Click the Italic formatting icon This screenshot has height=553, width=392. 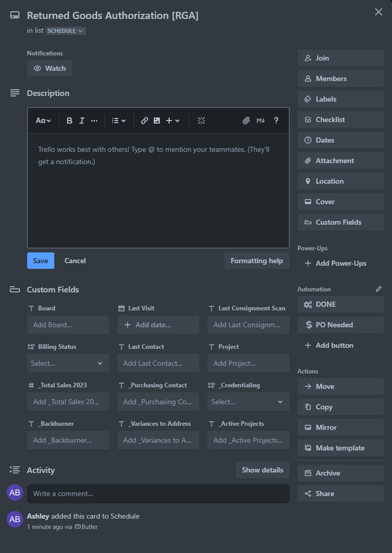[82, 121]
